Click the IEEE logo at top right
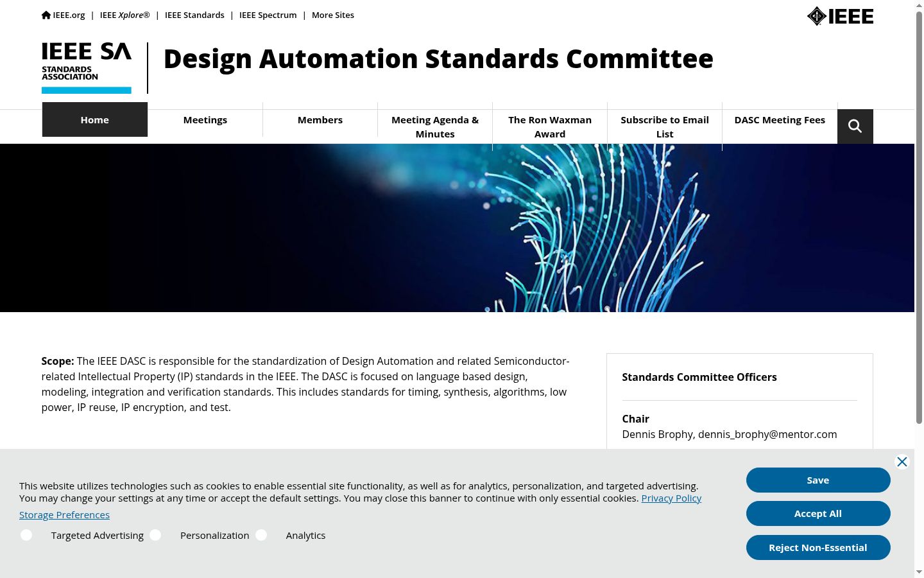Viewport: 924px width, 578px height. 840,16
